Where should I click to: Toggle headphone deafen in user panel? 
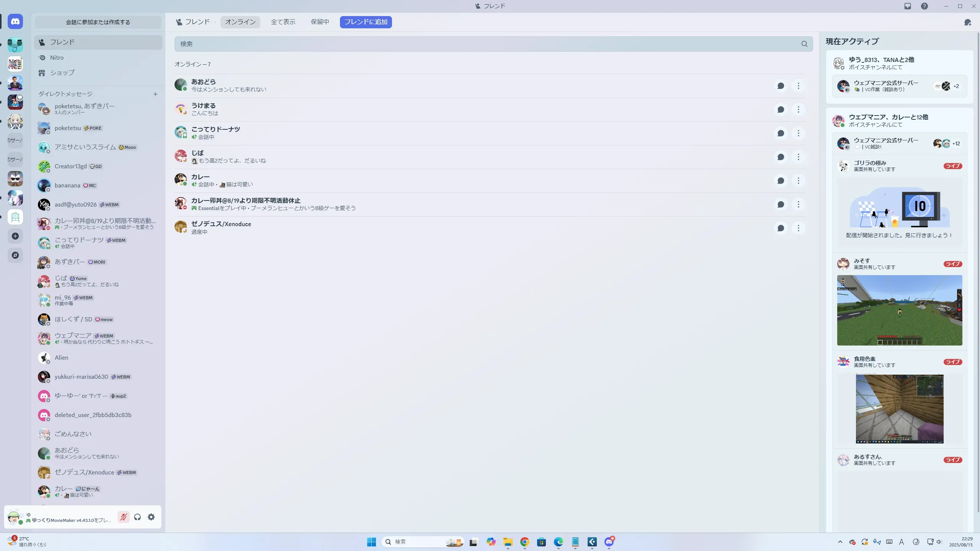tap(137, 517)
